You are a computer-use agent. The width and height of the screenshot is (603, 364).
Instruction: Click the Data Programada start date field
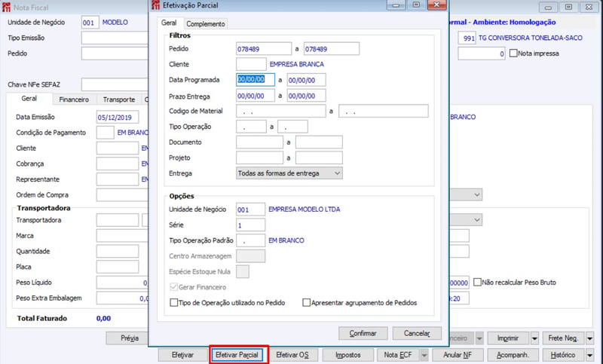pos(256,80)
